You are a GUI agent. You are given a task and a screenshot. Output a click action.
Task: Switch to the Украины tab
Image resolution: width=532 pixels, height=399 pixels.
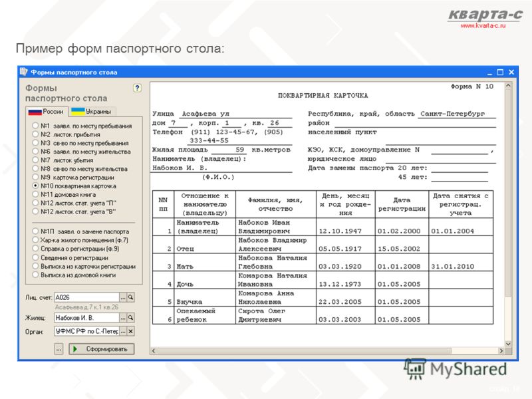[x=92, y=111]
